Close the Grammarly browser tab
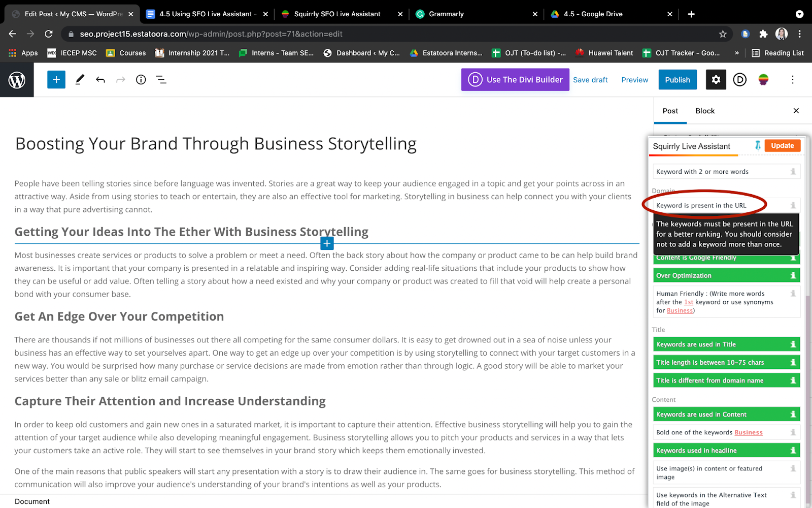 pyautogui.click(x=535, y=14)
